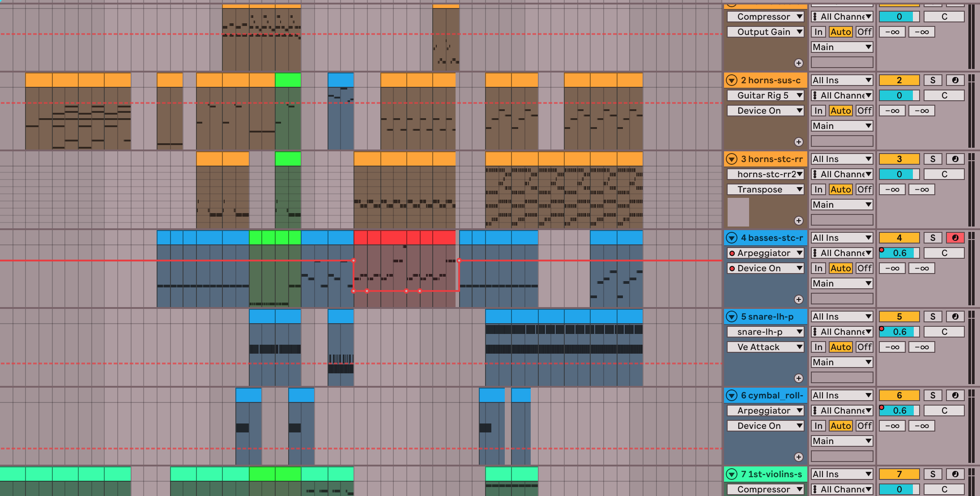The image size is (980, 496).
Task: Add automation lane on 6 cymbal_roll track
Action: (798, 457)
